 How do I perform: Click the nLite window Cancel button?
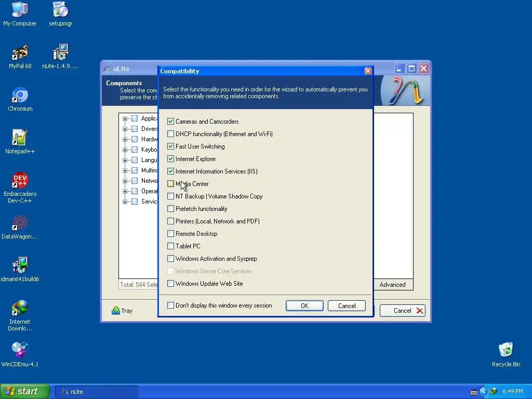pos(403,311)
